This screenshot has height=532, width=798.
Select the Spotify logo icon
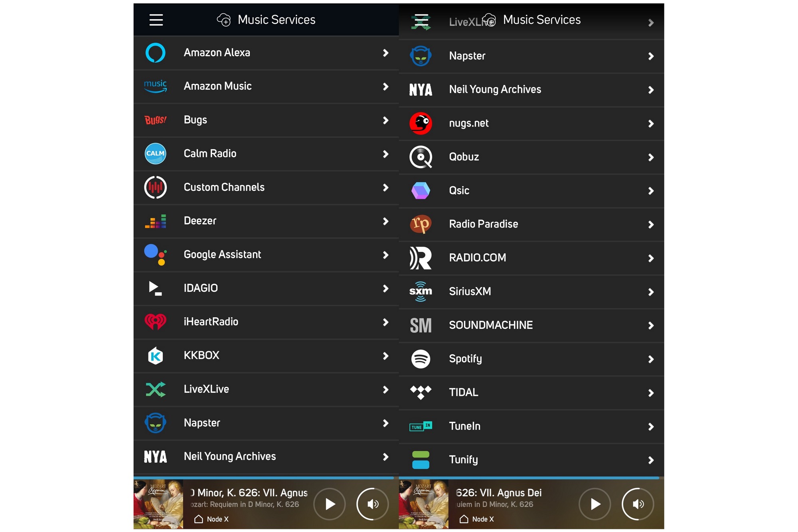pyautogui.click(x=421, y=359)
